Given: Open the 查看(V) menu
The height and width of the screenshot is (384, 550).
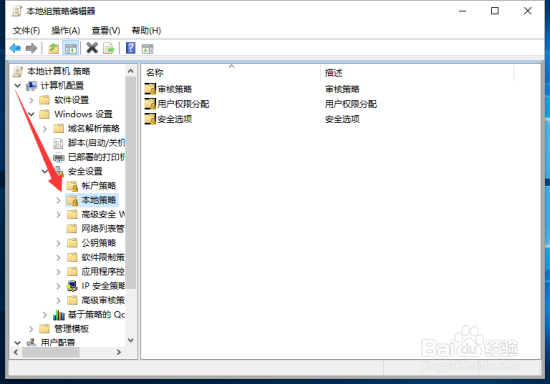Looking at the screenshot, I should 106,31.
